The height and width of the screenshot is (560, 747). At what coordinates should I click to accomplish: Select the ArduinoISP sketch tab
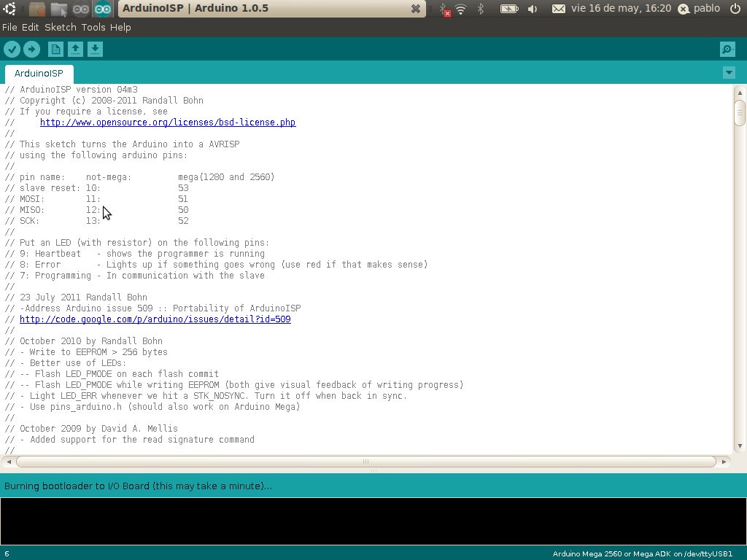click(39, 74)
